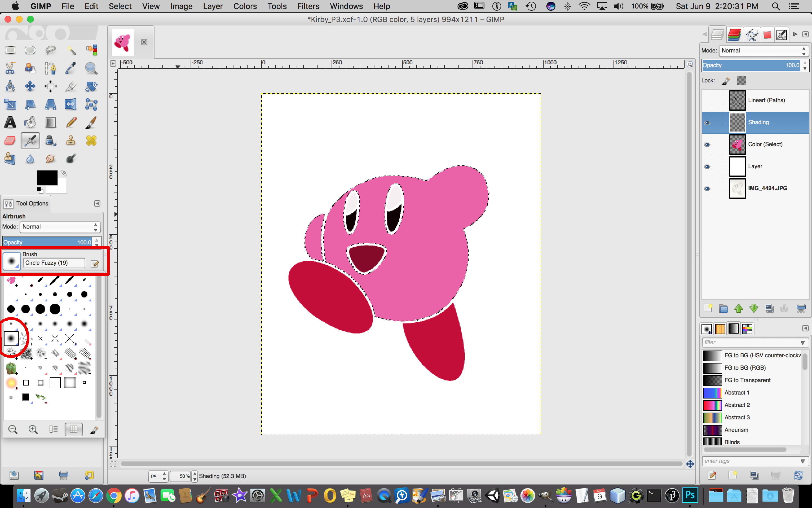Toggle Lock alpha channel checker icon
812x508 pixels.
pyautogui.click(x=742, y=81)
